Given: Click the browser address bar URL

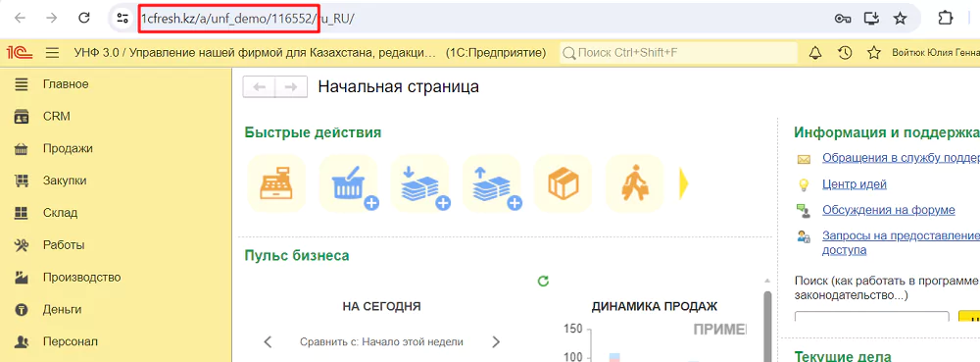Looking at the screenshot, I should click(x=248, y=18).
